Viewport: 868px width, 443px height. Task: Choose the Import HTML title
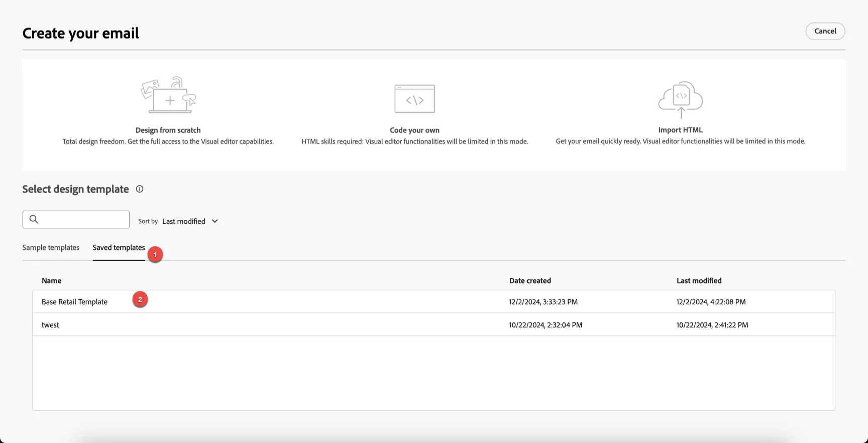pyautogui.click(x=680, y=130)
